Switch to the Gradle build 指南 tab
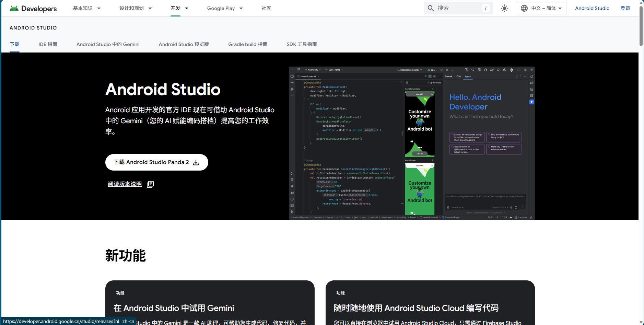This screenshot has width=644, height=325. tap(248, 44)
